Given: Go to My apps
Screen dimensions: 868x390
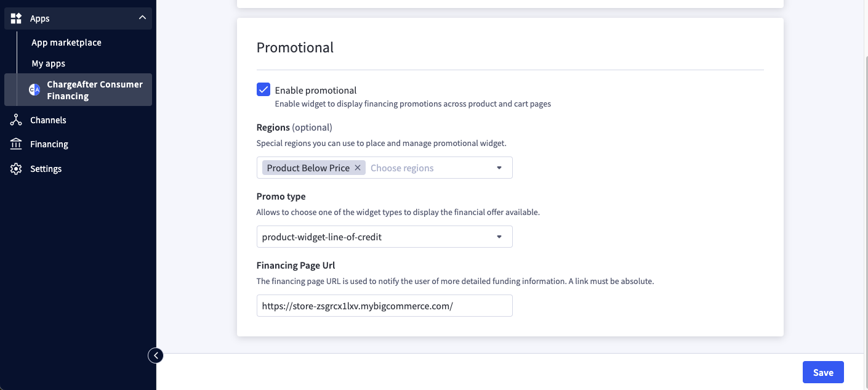Looking at the screenshot, I should (49, 63).
